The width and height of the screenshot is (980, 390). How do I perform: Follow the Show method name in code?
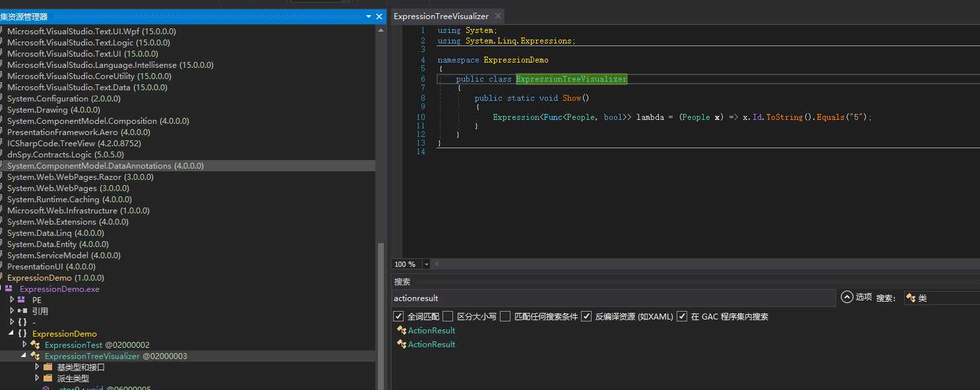point(572,98)
